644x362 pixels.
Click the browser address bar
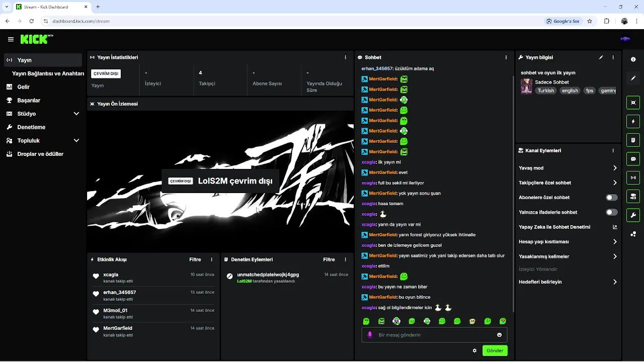[x=292, y=21]
